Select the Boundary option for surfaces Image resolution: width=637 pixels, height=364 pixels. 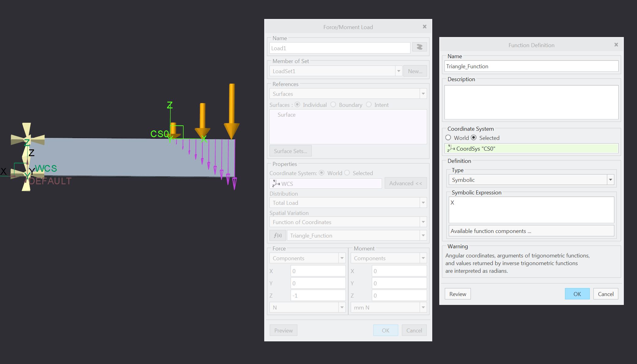pyautogui.click(x=333, y=105)
